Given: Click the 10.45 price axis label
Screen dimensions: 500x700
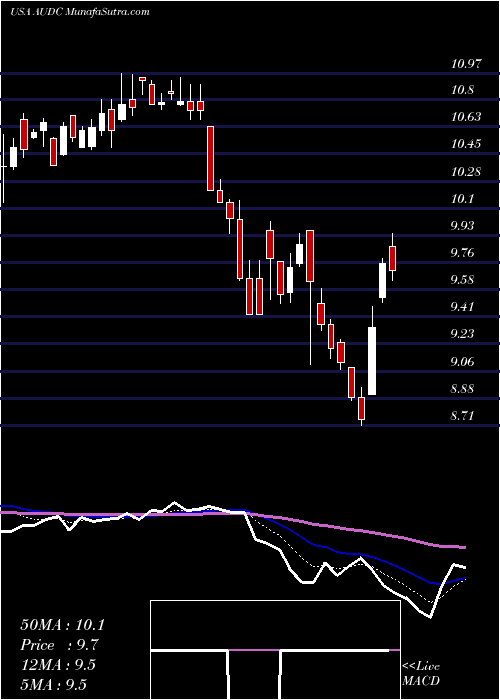Looking at the screenshot, I should pos(466,144).
